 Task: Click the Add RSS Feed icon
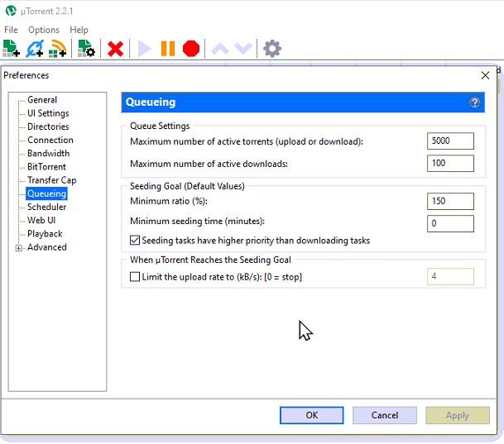[58, 50]
